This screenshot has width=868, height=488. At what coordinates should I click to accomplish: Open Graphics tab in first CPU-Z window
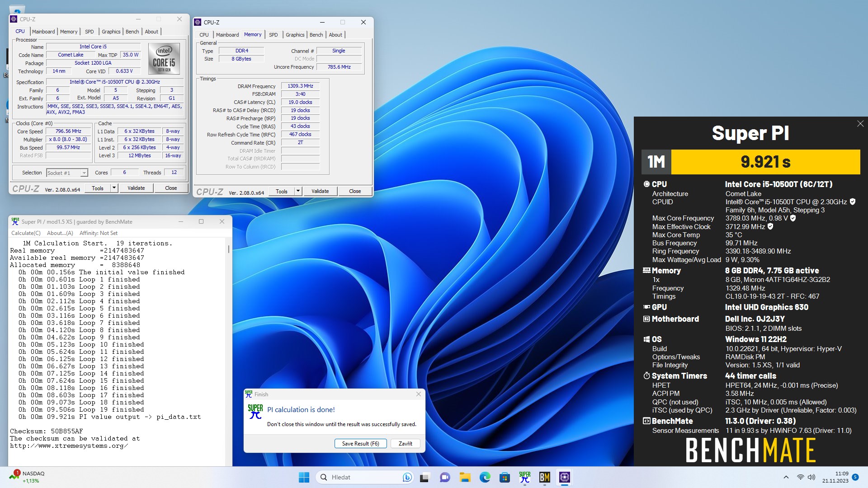click(111, 32)
